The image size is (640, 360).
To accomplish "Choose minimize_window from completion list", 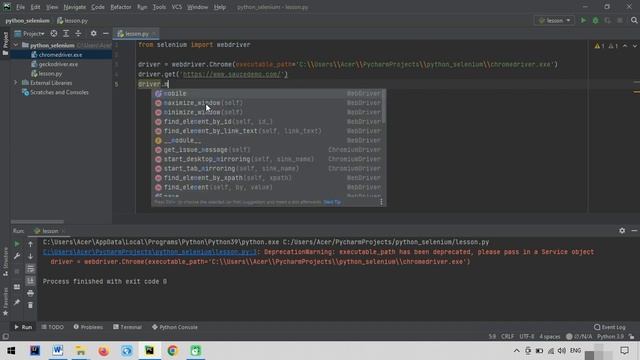I will click(x=268, y=112).
